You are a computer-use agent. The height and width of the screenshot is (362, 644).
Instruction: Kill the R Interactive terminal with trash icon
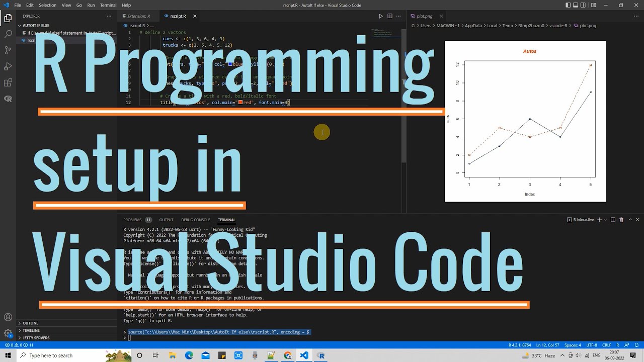pyautogui.click(x=621, y=220)
